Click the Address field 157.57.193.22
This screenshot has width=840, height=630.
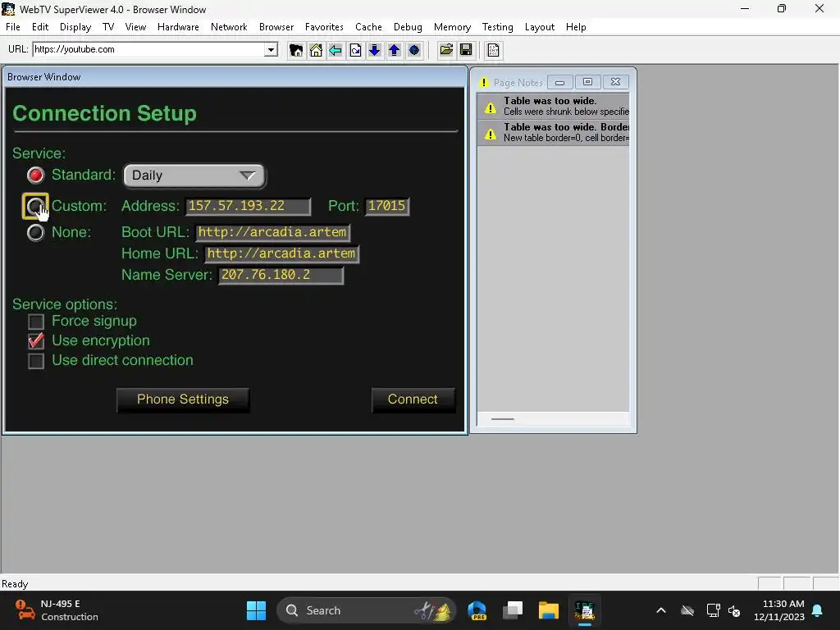(248, 206)
